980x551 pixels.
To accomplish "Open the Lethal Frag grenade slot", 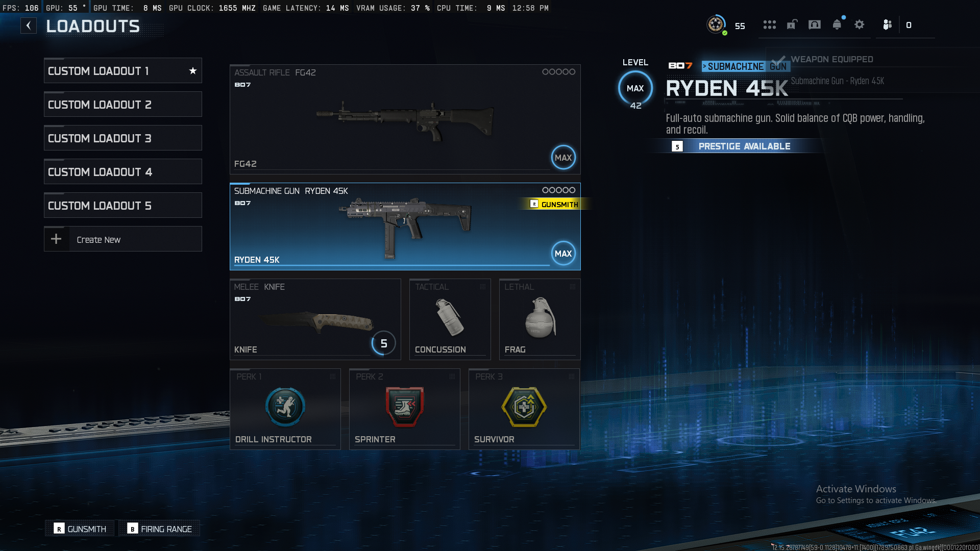I will coord(540,319).
